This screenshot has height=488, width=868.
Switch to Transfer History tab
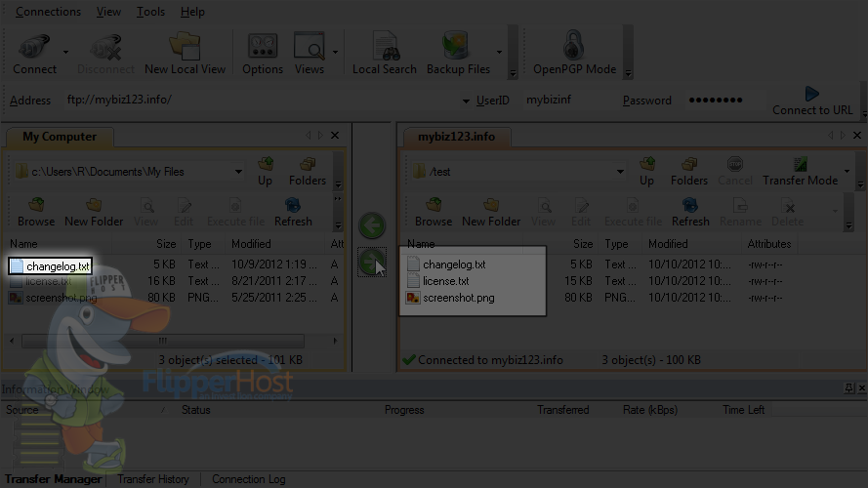(152, 479)
